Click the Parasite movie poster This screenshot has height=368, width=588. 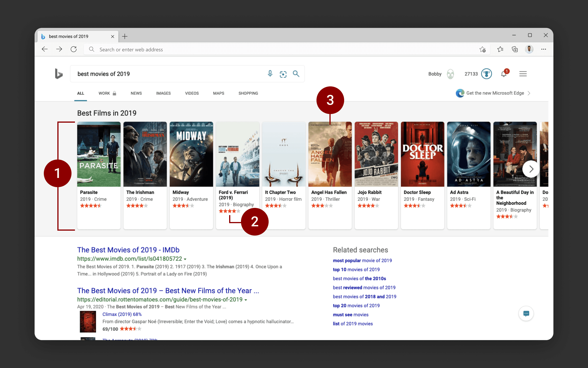point(99,154)
